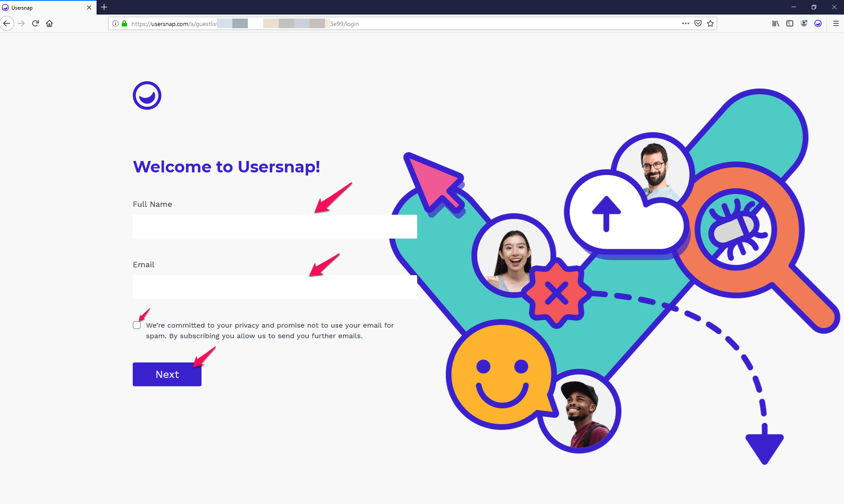844x504 pixels.
Task: Click the Next button
Action: click(x=167, y=374)
